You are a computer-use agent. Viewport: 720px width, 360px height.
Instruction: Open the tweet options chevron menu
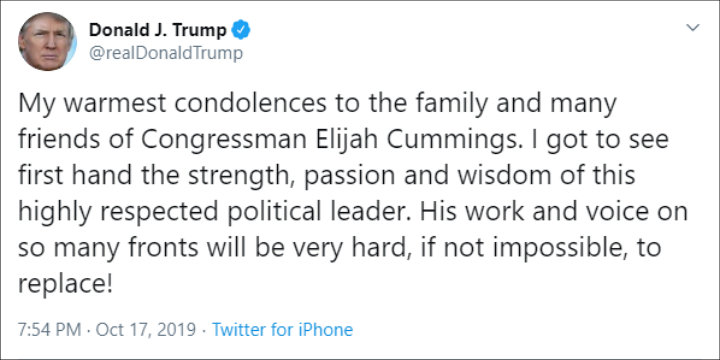coord(692,28)
